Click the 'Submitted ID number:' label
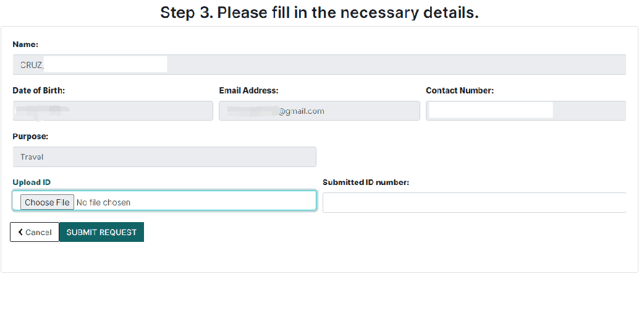 click(366, 182)
